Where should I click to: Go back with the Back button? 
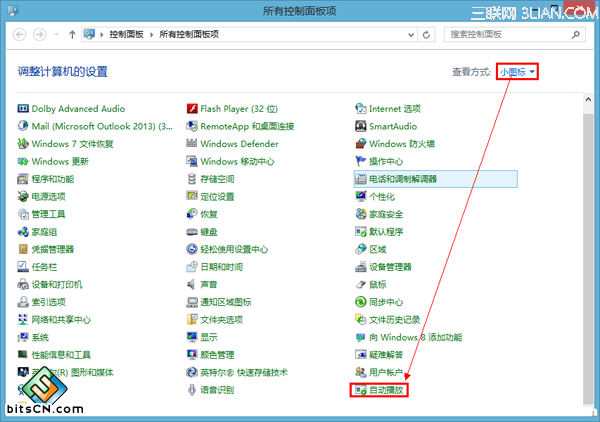(20, 34)
